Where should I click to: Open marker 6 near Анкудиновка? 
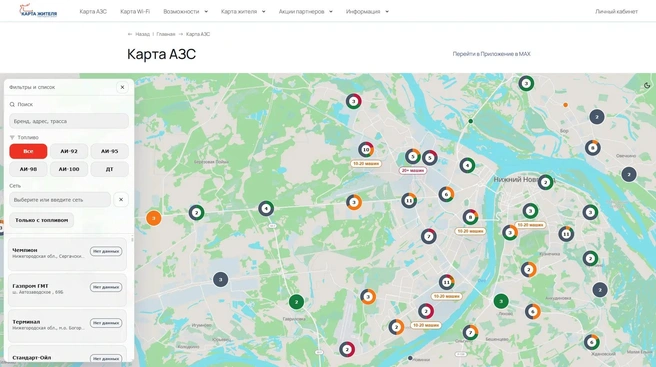[533, 311]
